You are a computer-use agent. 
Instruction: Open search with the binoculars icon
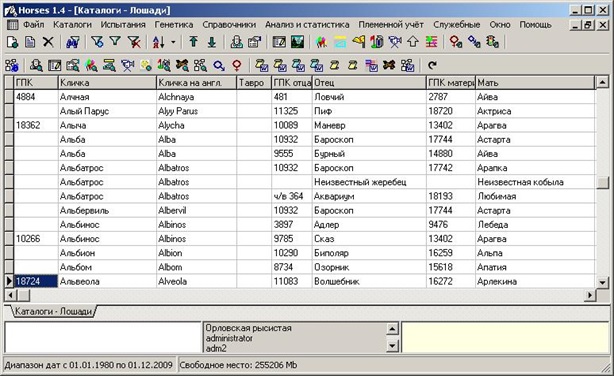click(73, 42)
